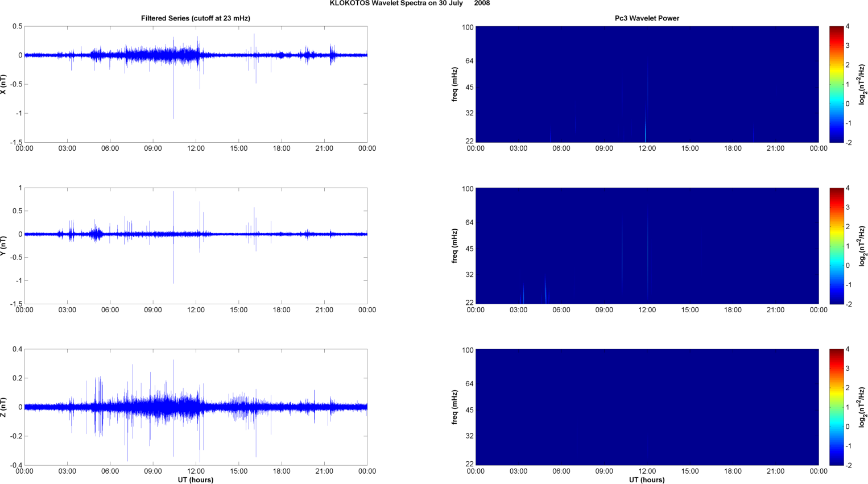Click inside the Y component time series plot
This screenshot has height=484, width=868.
(x=196, y=246)
